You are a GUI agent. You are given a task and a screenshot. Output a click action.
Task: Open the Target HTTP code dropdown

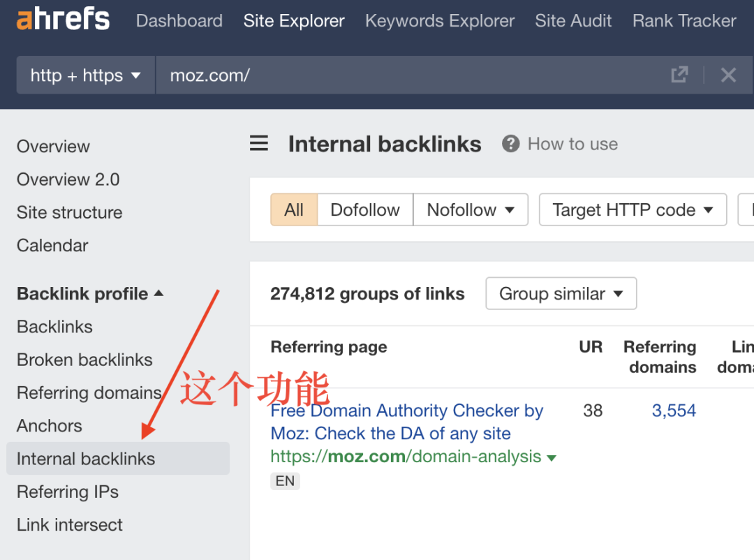click(x=633, y=209)
